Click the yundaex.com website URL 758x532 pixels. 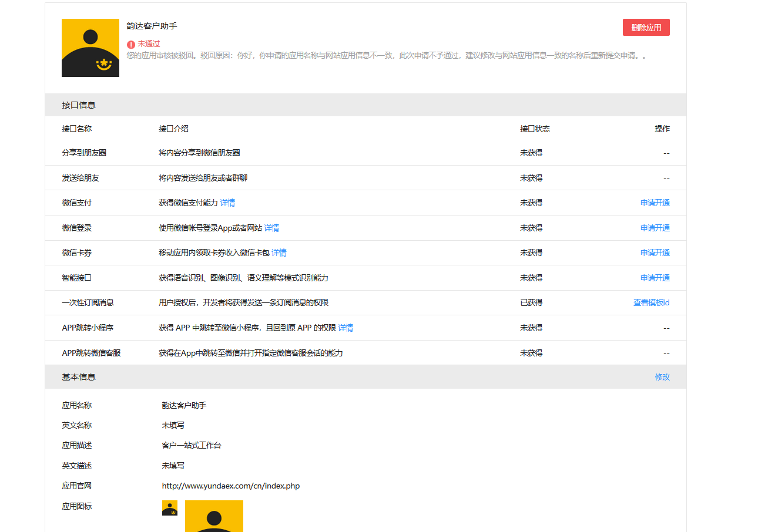(x=231, y=486)
